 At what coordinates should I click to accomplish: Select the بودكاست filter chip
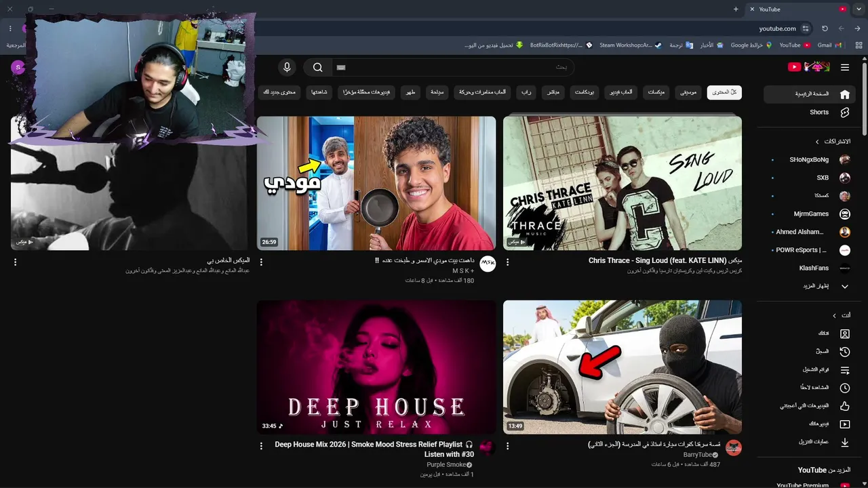click(x=585, y=92)
